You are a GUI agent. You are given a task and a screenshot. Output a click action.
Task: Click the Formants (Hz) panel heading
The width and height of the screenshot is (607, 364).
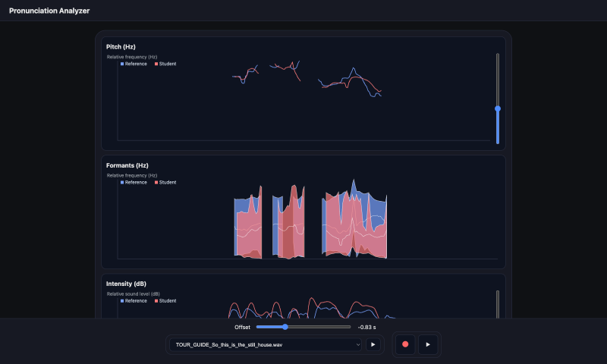pos(127,165)
